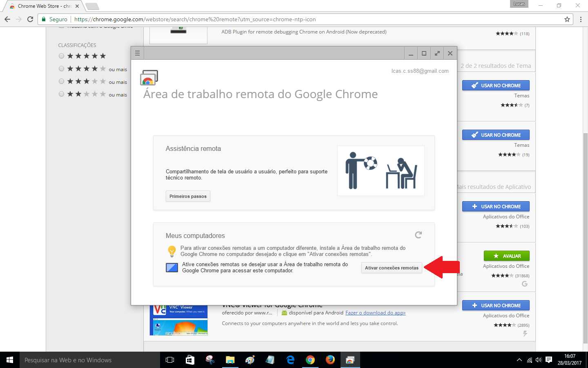Click the Chrome address bar URL
This screenshot has width=588, height=368.
click(195, 19)
